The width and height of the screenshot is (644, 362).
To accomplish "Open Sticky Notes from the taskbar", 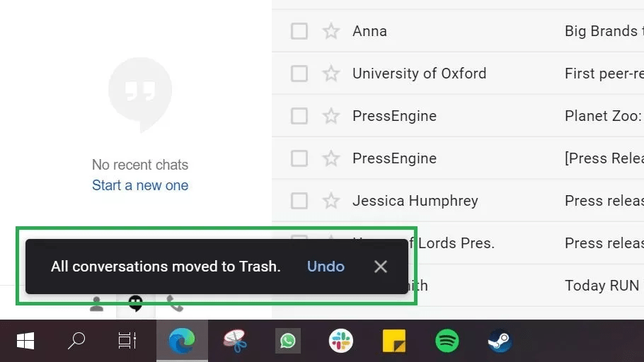I will [x=394, y=341].
